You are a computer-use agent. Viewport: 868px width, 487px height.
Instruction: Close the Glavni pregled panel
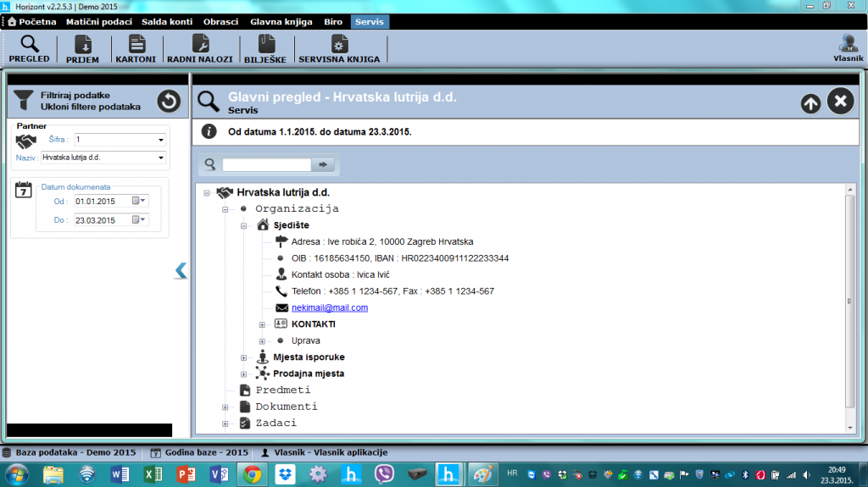click(840, 102)
